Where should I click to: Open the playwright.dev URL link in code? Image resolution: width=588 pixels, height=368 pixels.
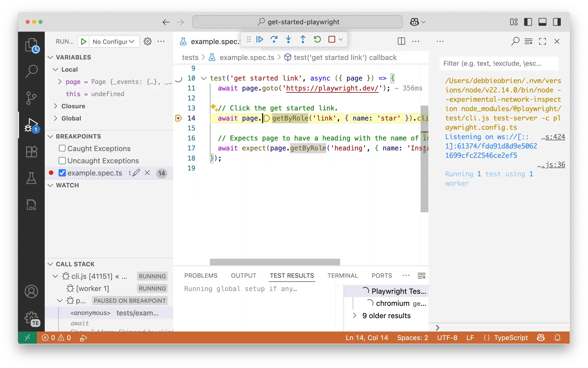click(x=332, y=88)
